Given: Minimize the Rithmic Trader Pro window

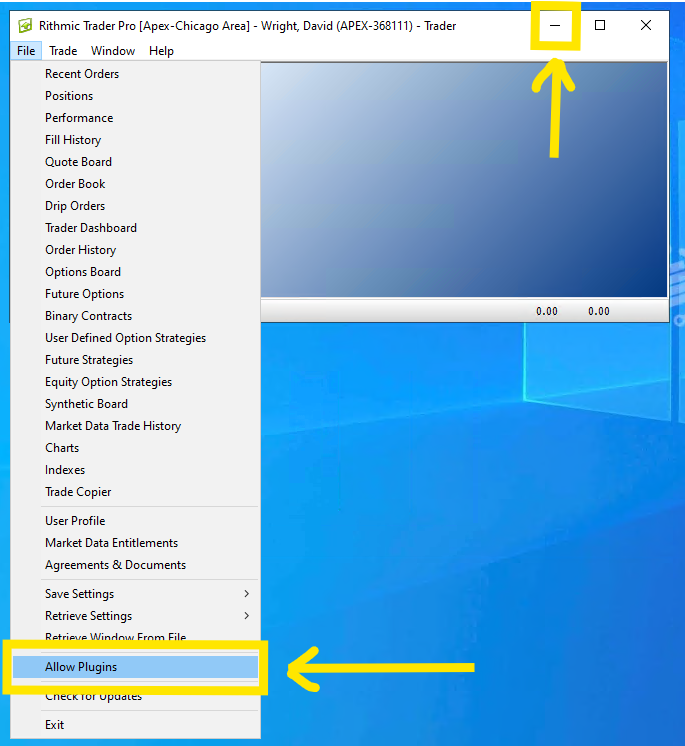Looking at the screenshot, I should [x=555, y=25].
